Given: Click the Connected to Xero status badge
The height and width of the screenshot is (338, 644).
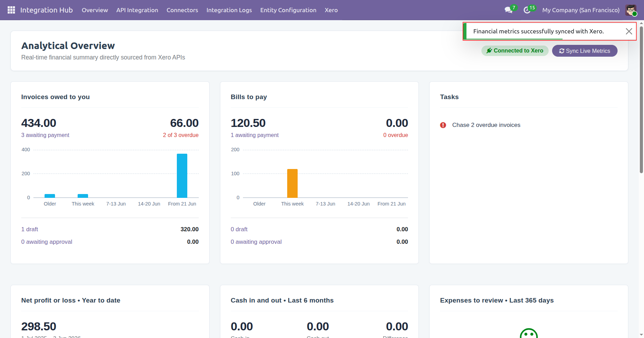Looking at the screenshot, I should coord(515,51).
